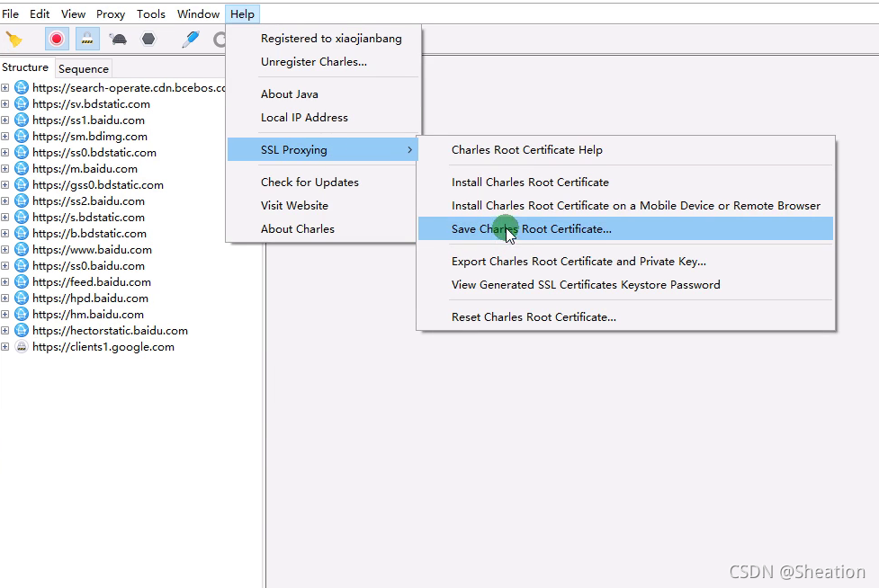Select the https://www.baidu.com row
879x588 pixels.
pyautogui.click(x=92, y=249)
